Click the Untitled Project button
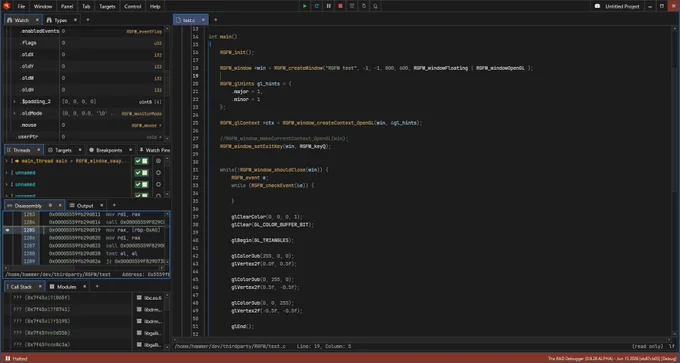Screen dimensions: 680x363 pos(618,7)
